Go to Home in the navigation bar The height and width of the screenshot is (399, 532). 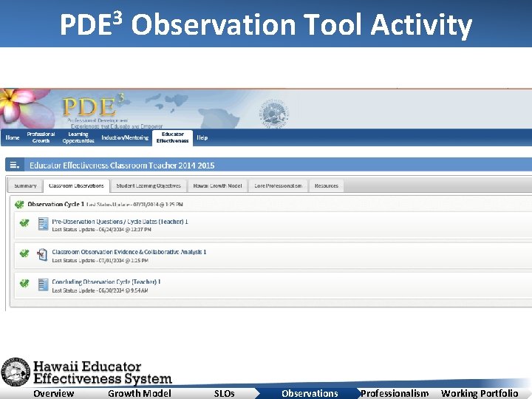13,137
